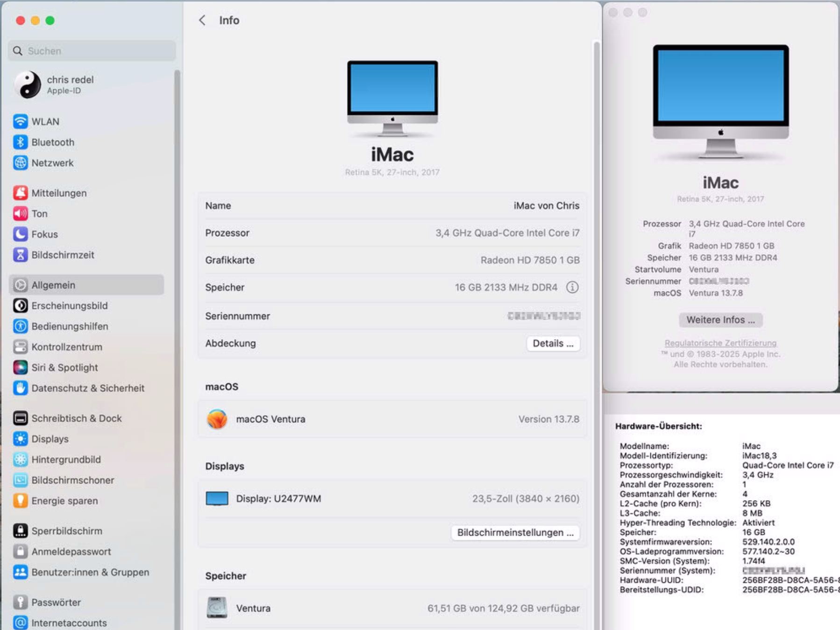The height and width of the screenshot is (630, 840).
Task: Select Schreibtisch & Dock in sidebar
Action: 76,418
